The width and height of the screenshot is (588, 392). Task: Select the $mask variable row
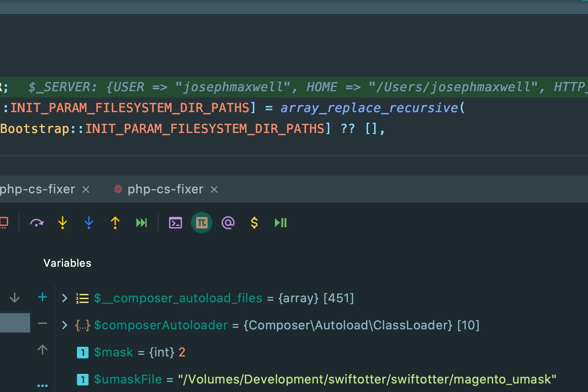(321, 352)
